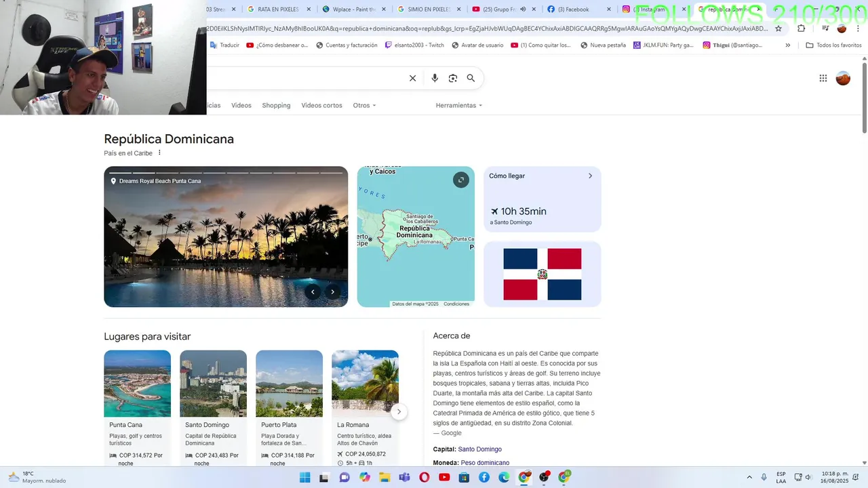Viewport: 868px width, 488px height.
Task: Click the Dominican Republic flag image
Action: coord(542,274)
